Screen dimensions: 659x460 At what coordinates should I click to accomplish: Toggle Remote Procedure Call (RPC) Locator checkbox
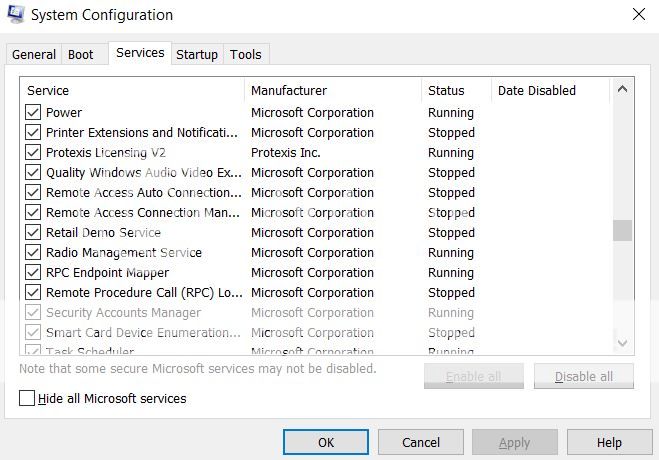click(x=33, y=292)
